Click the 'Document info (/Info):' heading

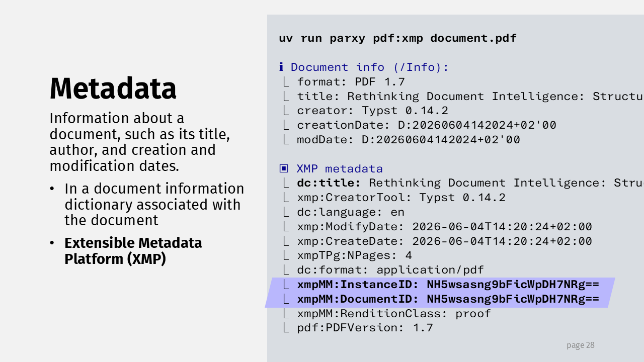[x=370, y=67]
